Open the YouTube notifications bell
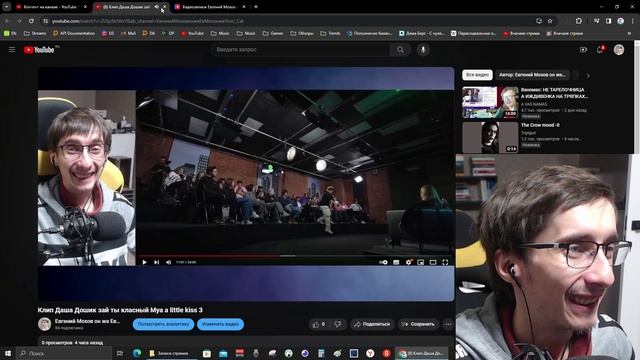The image size is (640, 360). coord(600,50)
